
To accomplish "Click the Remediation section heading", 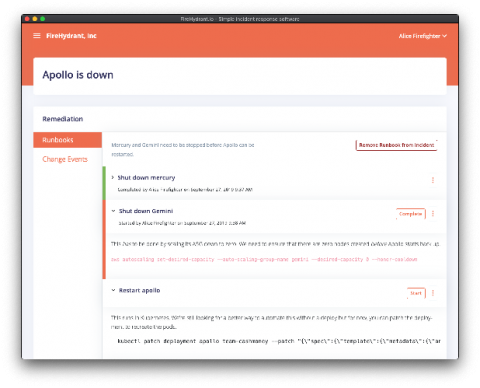I will [x=63, y=119].
